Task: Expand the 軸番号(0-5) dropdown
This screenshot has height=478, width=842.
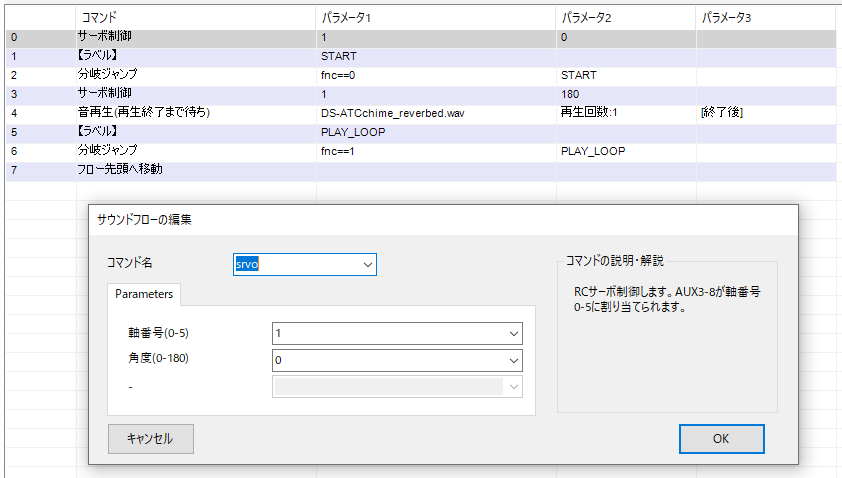Action: [x=514, y=334]
